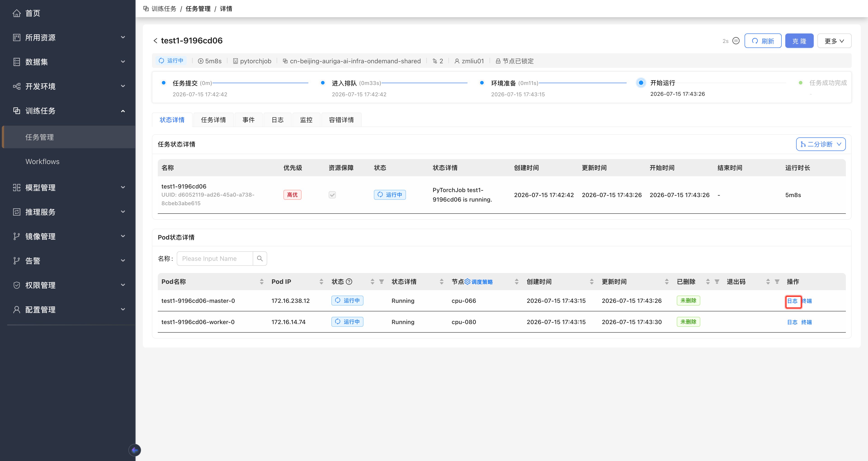Viewport: 868px width, 461px height.
Task: Click the 训练任务 sidebar icon
Action: (x=17, y=111)
